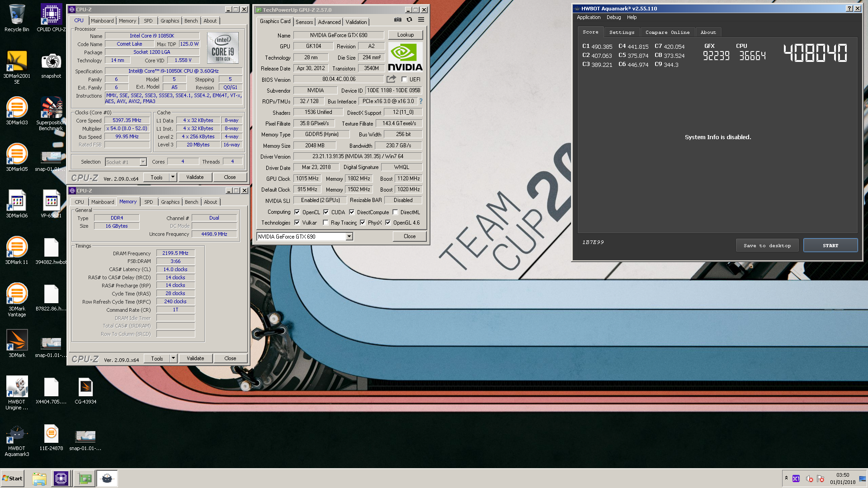The height and width of the screenshot is (488, 868).
Task: Open the Settings tab in Aquamark3
Action: click(622, 33)
